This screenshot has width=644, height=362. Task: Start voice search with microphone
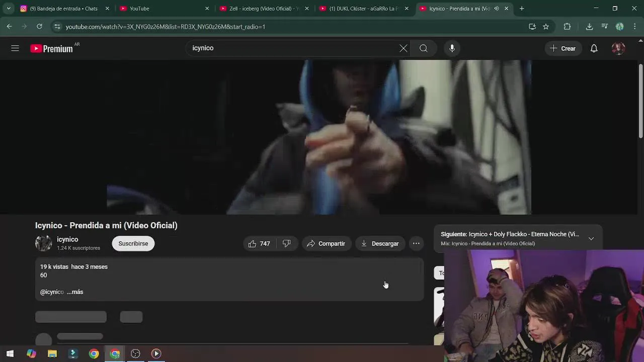[452, 48]
